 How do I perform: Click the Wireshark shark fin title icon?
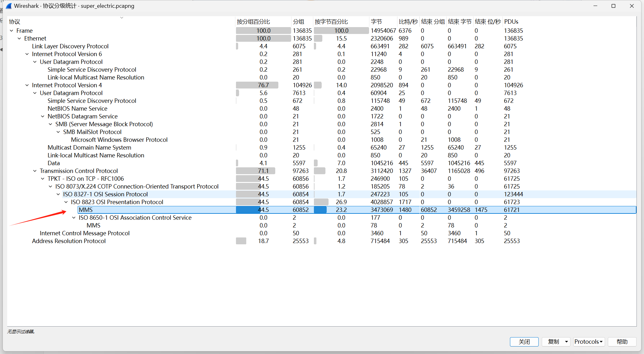(x=9, y=6)
